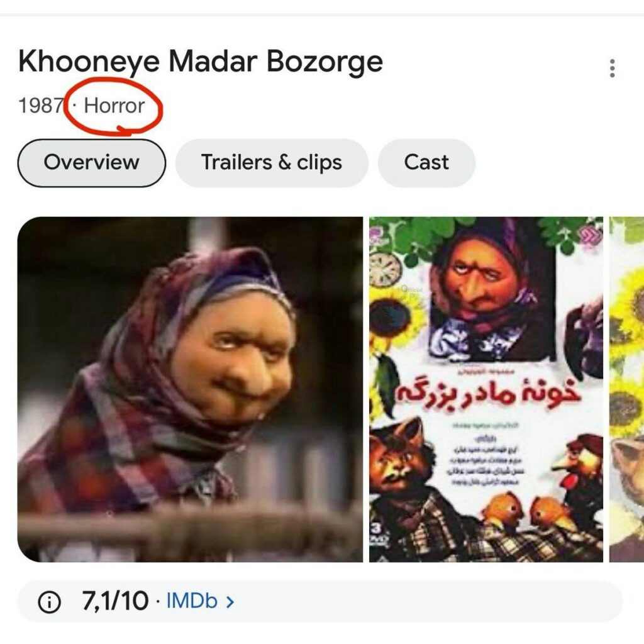The height and width of the screenshot is (644, 644).
Task: Click the Horror genre label
Action: [x=114, y=106]
